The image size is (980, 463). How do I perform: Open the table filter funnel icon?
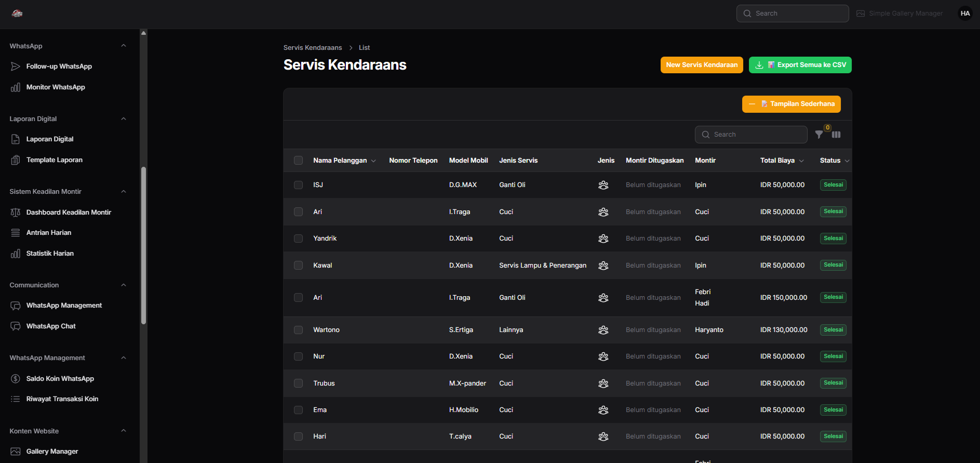pyautogui.click(x=819, y=135)
